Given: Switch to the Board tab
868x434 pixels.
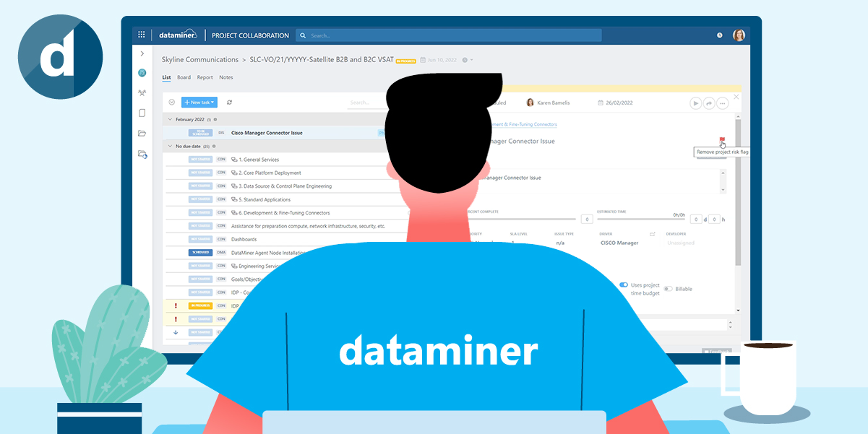Looking at the screenshot, I should 184,77.
